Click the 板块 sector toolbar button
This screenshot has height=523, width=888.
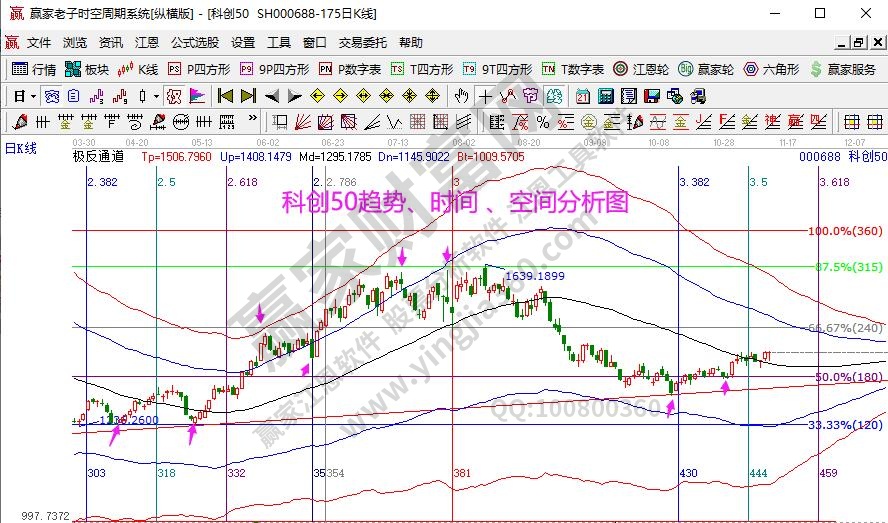click(x=87, y=69)
